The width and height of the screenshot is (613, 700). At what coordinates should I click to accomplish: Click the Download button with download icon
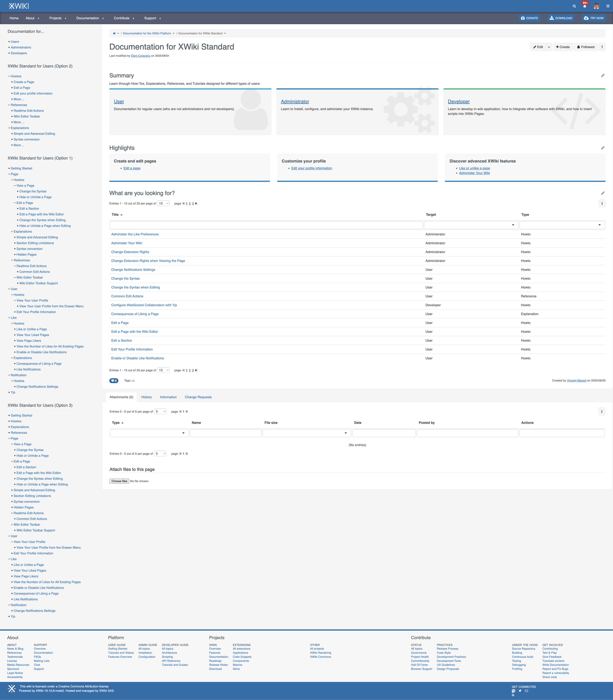click(561, 18)
